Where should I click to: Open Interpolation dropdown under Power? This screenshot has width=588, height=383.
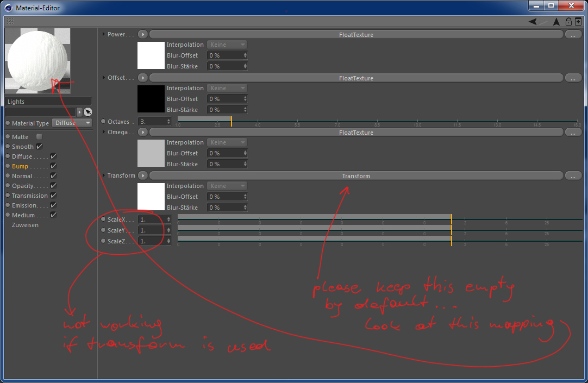[227, 45]
